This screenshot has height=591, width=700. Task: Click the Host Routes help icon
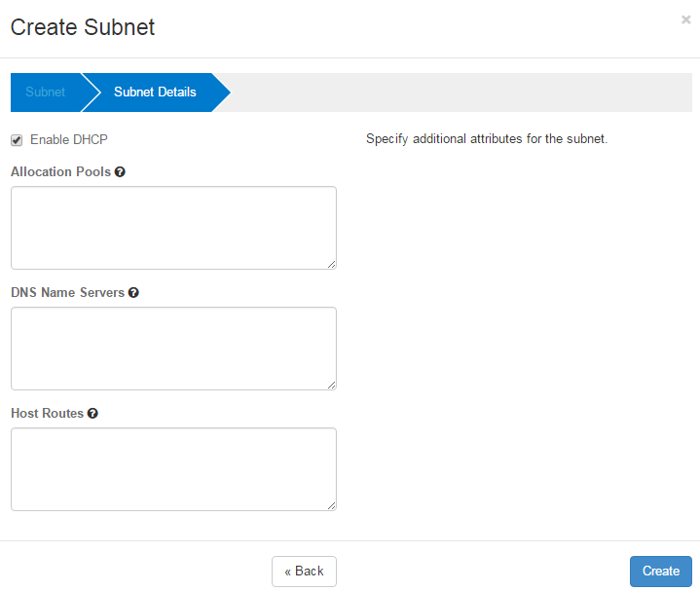(x=92, y=414)
